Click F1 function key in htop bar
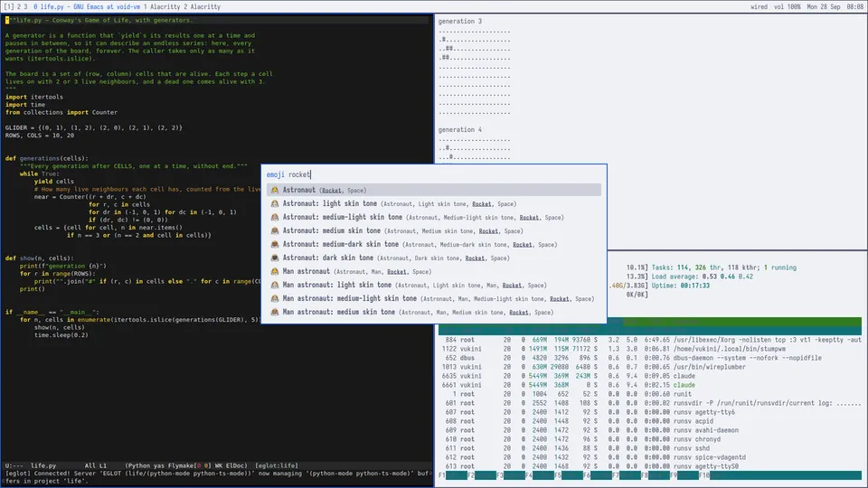868x488 pixels. point(442,475)
